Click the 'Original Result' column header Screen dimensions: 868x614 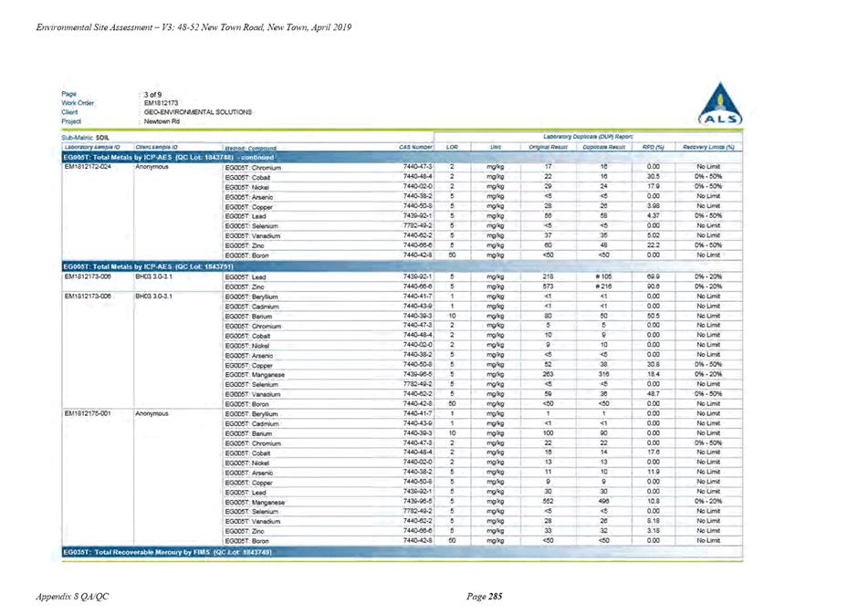548,147
